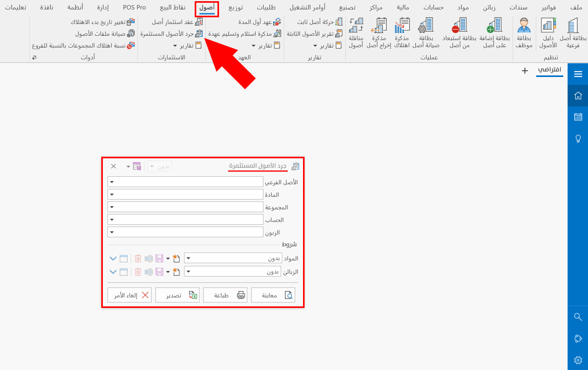The image size is (588, 370).
Task: Open فواتير ribbon tab
Action: 548,7
